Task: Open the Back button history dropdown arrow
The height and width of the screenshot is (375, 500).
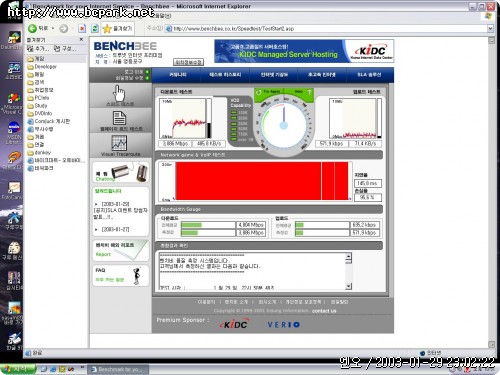Action: pos(53,29)
